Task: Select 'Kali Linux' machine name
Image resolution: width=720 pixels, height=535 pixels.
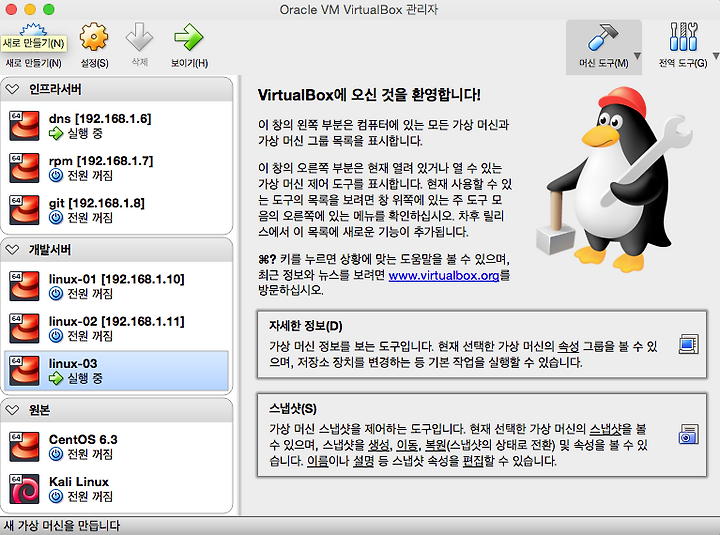Action: tap(79, 482)
